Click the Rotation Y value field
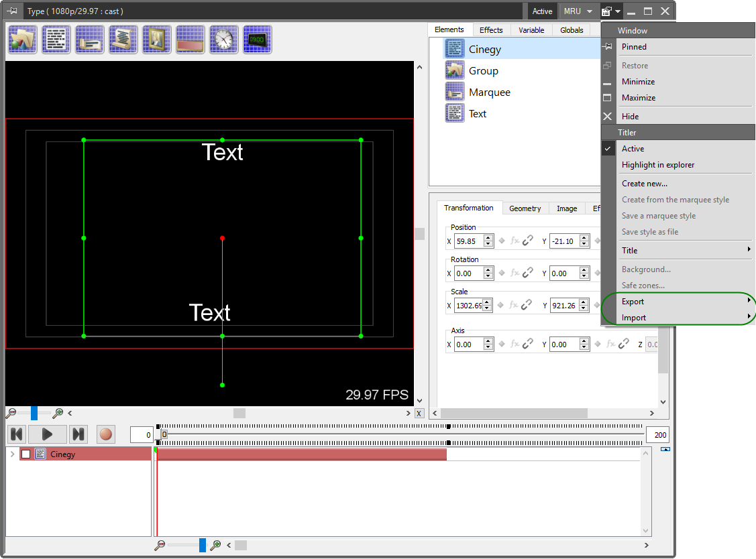 565,273
